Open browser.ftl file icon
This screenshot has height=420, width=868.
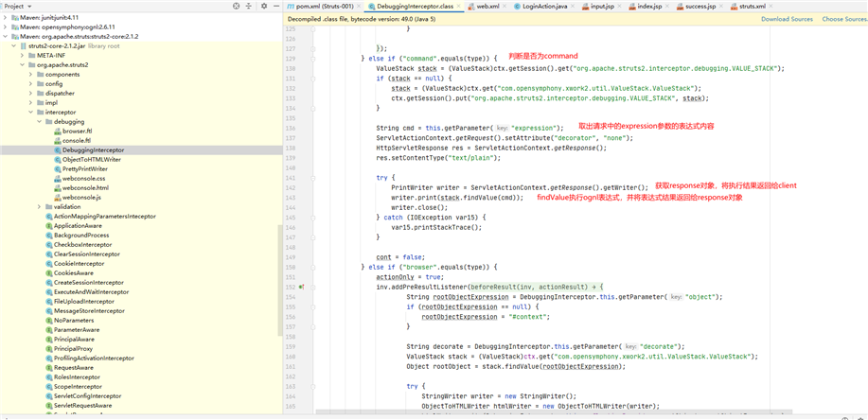click(58, 131)
